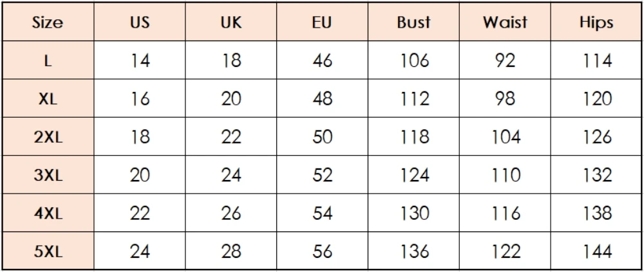This screenshot has height=272, width=644.
Task: Click the Hips value 144 cell
Action: pos(596,251)
